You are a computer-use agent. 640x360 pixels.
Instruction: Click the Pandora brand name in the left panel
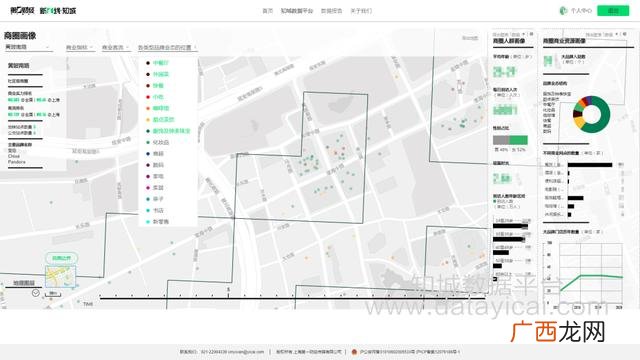(16, 162)
